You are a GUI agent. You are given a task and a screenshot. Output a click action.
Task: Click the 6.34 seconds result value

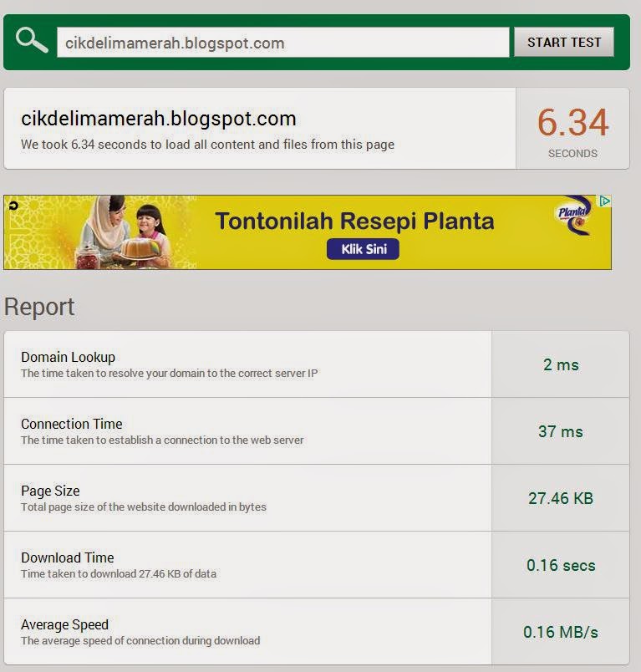point(572,123)
